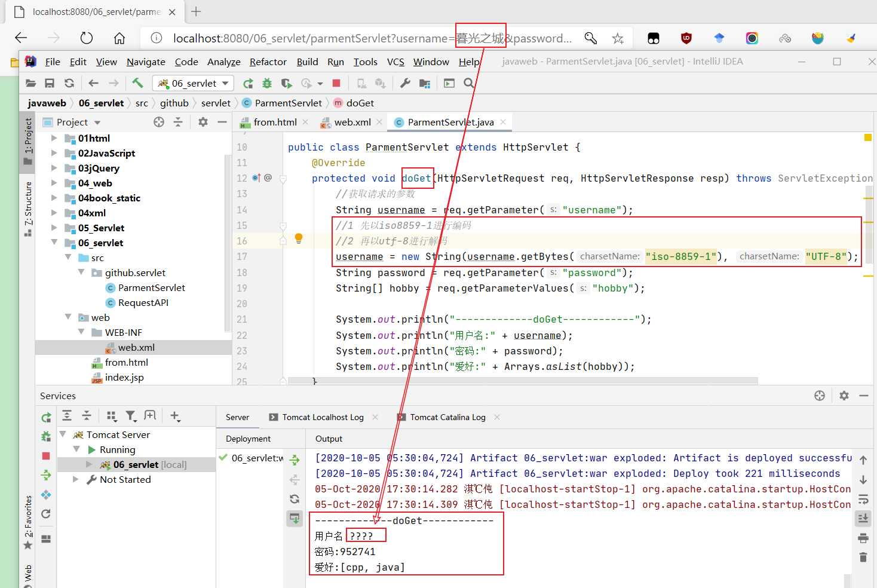The width and height of the screenshot is (877, 588).
Task: Collapse the github.servlet package
Action: (81, 272)
